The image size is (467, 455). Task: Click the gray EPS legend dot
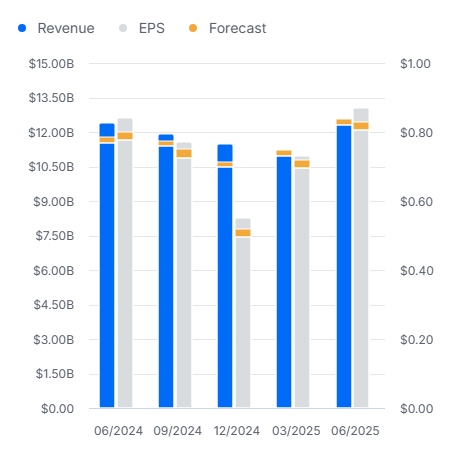(x=123, y=28)
